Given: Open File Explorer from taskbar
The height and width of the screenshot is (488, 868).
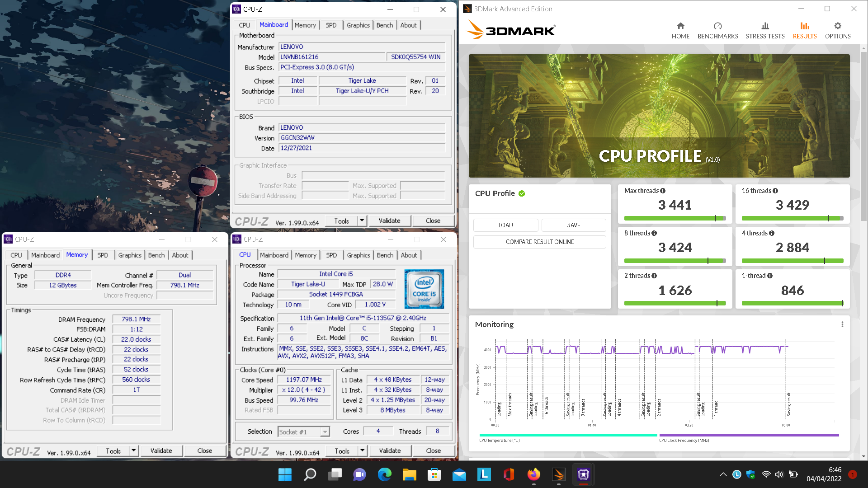Looking at the screenshot, I should tap(410, 474).
